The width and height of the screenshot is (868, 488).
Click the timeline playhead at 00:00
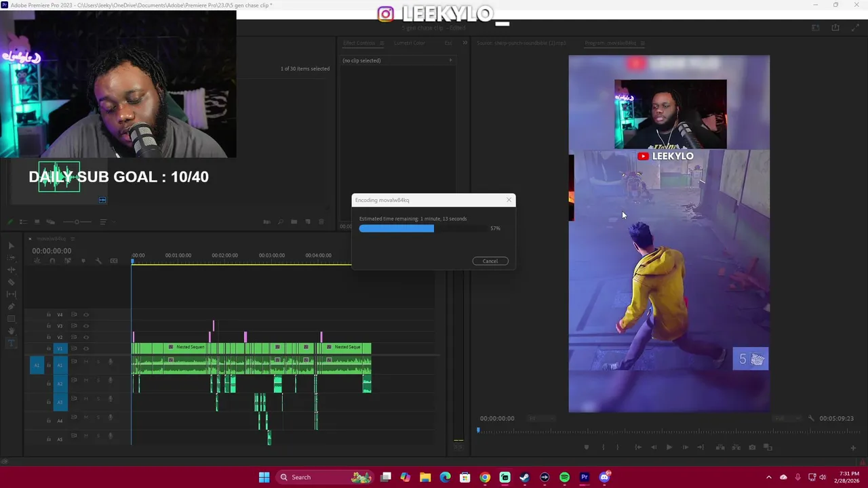click(133, 261)
